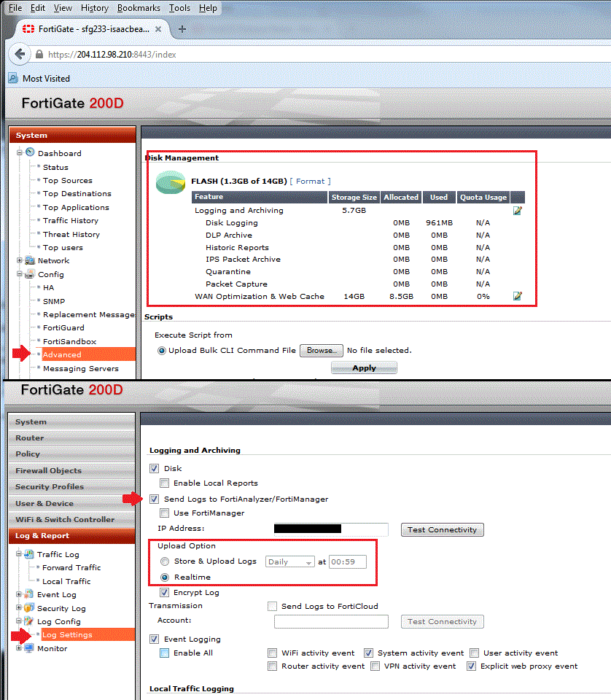Viewport: 611px width, 700px height.
Task: Toggle the Event Logging checkbox
Action: (x=154, y=639)
